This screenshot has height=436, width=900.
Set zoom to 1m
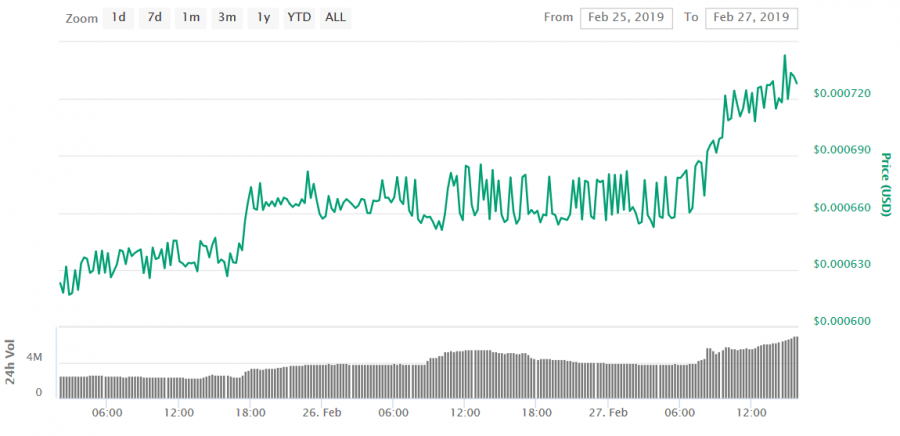191,18
